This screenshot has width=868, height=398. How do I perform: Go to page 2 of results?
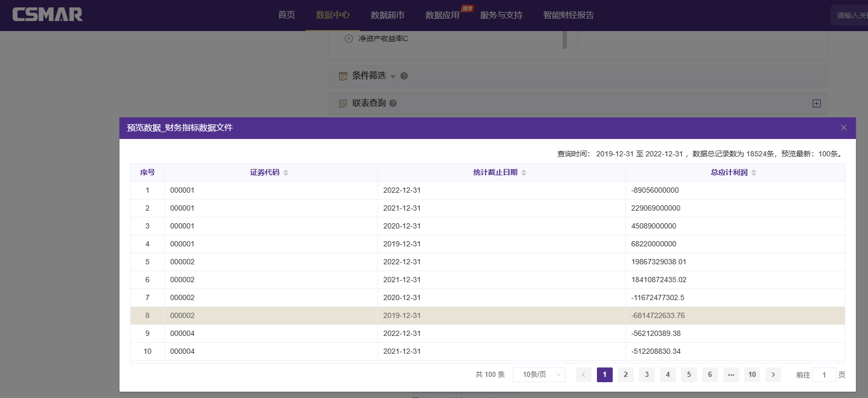point(625,374)
